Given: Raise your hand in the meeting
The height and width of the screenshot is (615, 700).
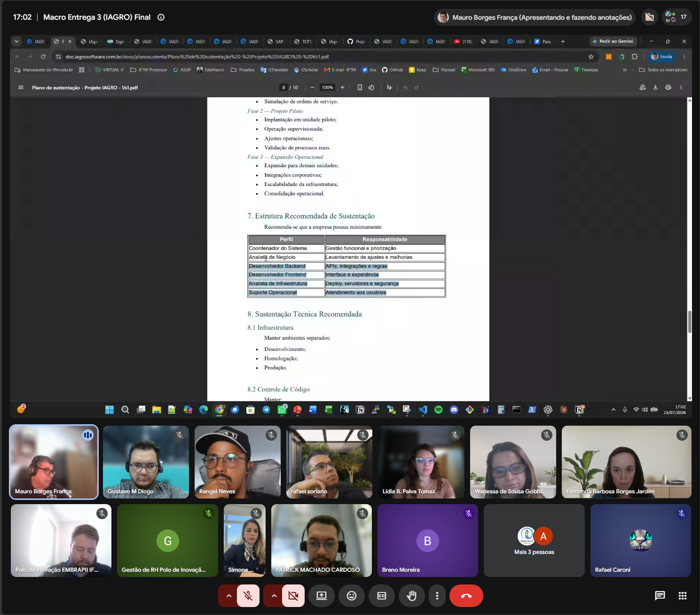Looking at the screenshot, I should click(x=412, y=596).
